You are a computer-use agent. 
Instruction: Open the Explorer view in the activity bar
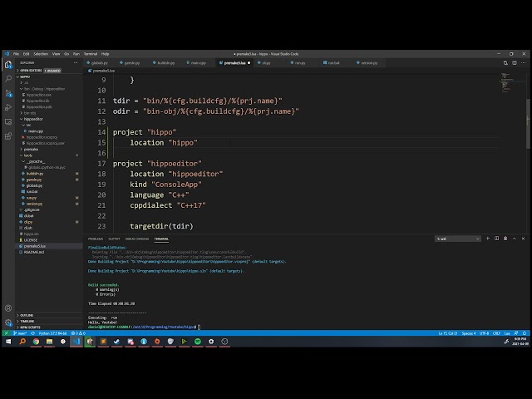pyautogui.click(x=8, y=65)
